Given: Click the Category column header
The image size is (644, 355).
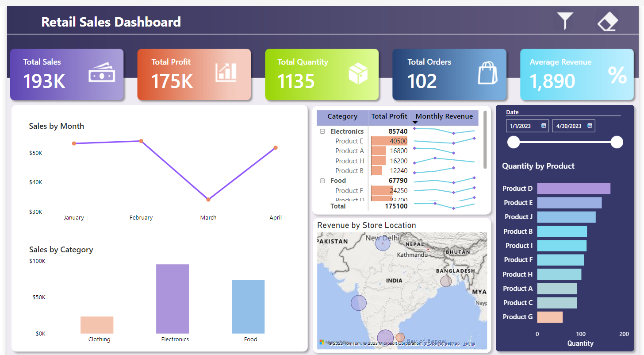Looking at the screenshot, I should pos(342,116).
